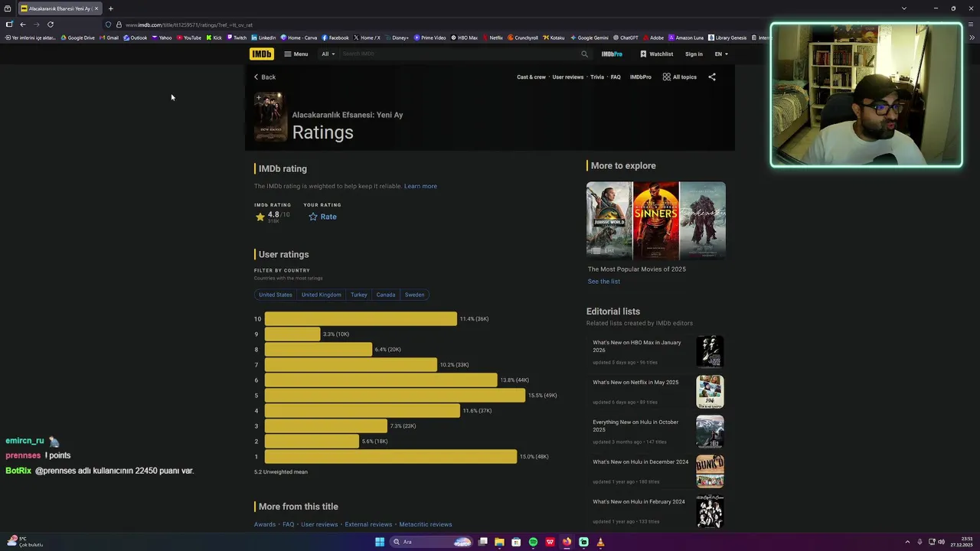Screen dimensions: 980x551
Task: Click the 5-star rating bar
Action: [x=395, y=396]
